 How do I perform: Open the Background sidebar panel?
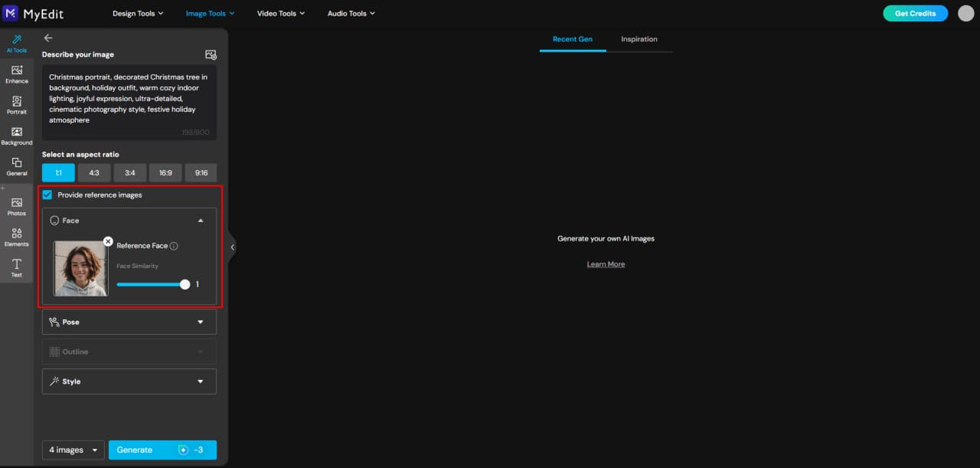click(x=17, y=136)
